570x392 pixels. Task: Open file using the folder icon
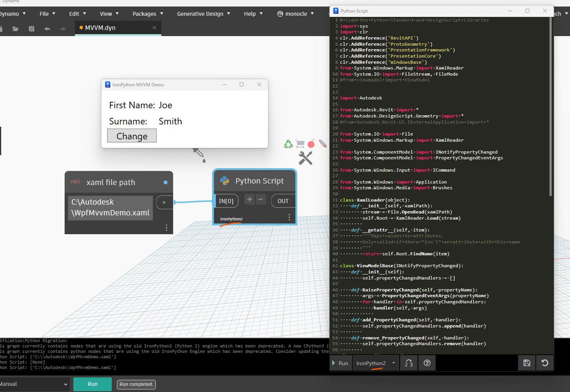(x=15, y=29)
